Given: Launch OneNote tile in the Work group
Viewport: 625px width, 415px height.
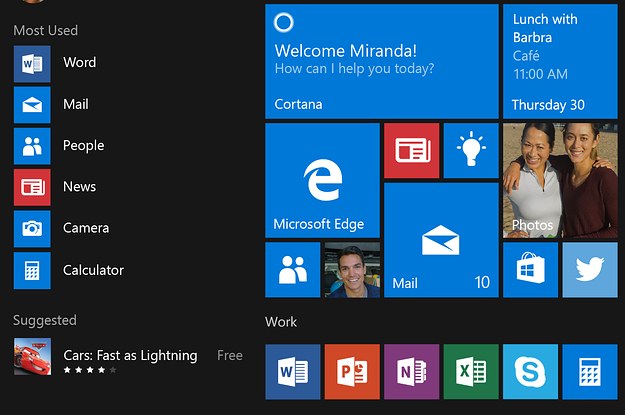Looking at the screenshot, I should (411, 372).
